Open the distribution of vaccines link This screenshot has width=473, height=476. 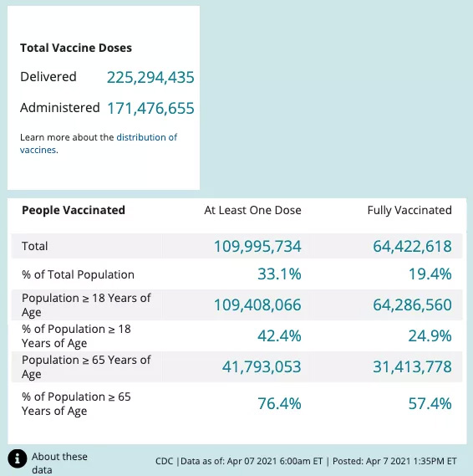tap(99, 144)
